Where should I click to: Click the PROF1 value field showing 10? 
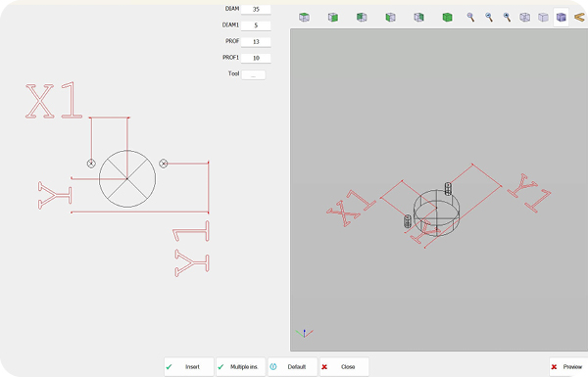tap(256, 58)
